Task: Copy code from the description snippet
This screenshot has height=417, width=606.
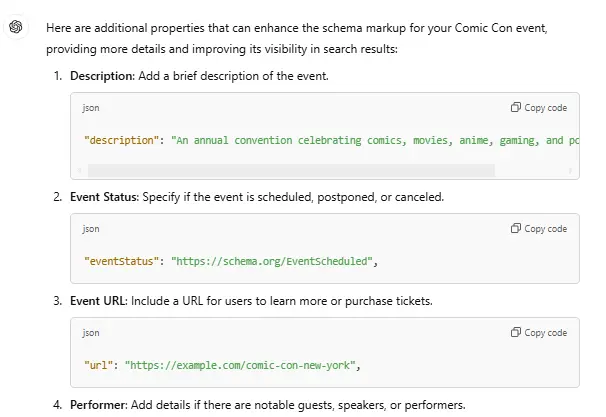Action: tap(539, 108)
